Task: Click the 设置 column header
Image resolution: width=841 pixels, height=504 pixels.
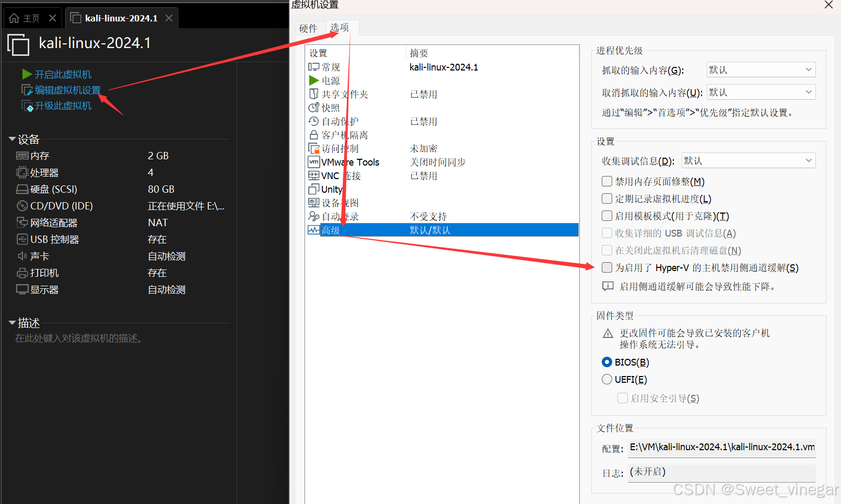Action: [318, 53]
